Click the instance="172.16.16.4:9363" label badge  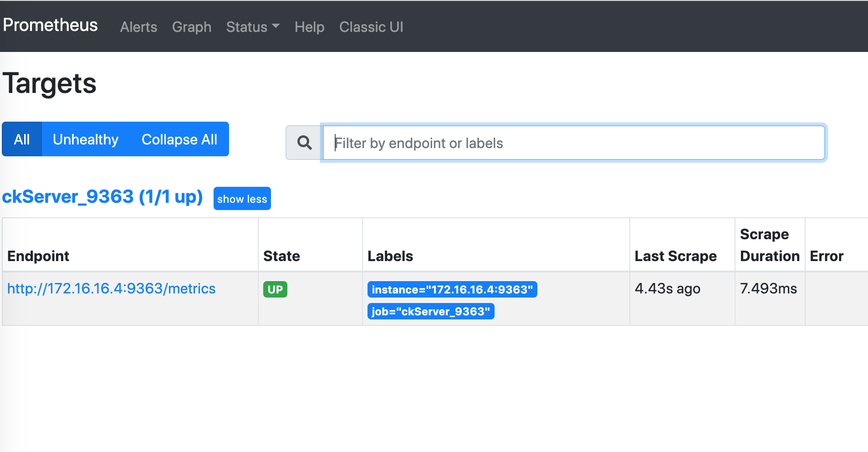click(x=452, y=289)
